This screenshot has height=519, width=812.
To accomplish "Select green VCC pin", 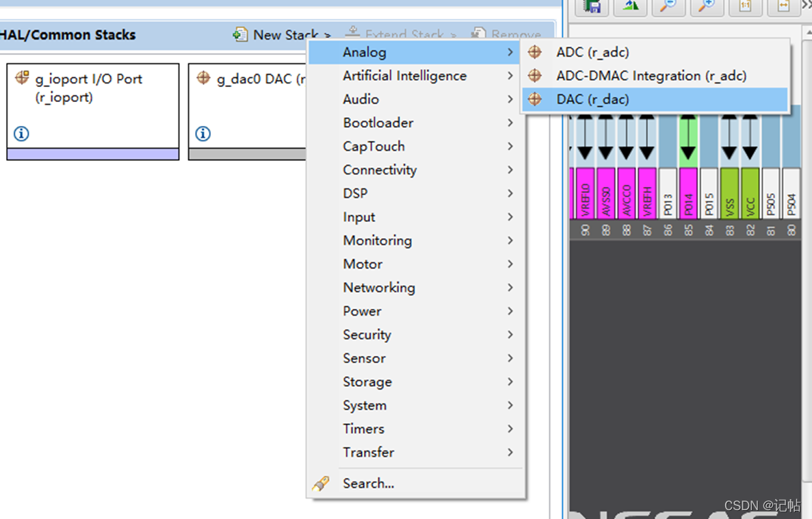I will pos(750,193).
